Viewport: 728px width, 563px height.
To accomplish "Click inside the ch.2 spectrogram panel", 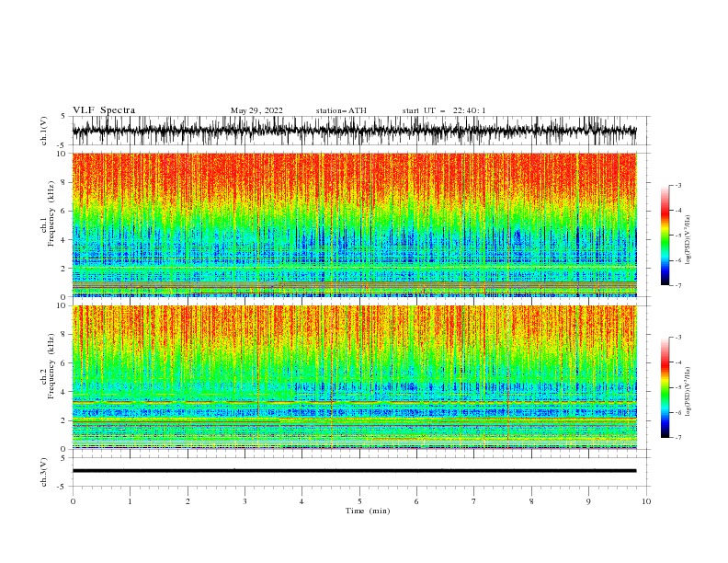I will pyautogui.click(x=354, y=377).
